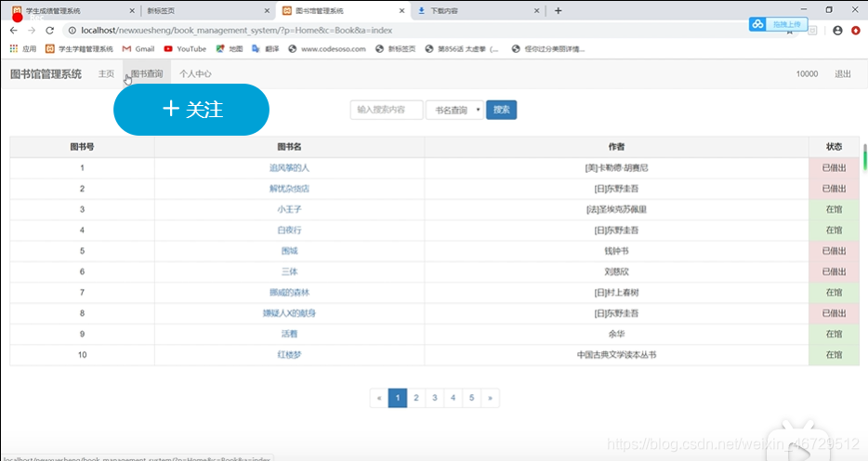Open the 第856话 太虚拳 bookmark
The width and height of the screenshot is (868, 461).
tap(462, 48)
